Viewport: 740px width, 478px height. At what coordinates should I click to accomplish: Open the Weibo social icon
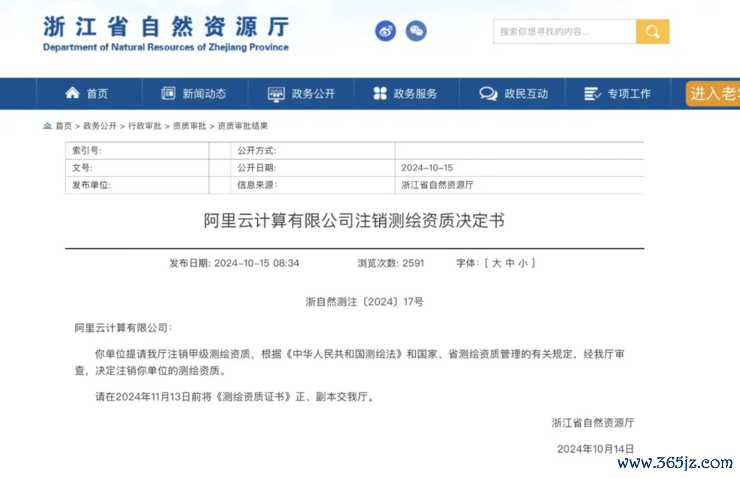coord(386,32)
